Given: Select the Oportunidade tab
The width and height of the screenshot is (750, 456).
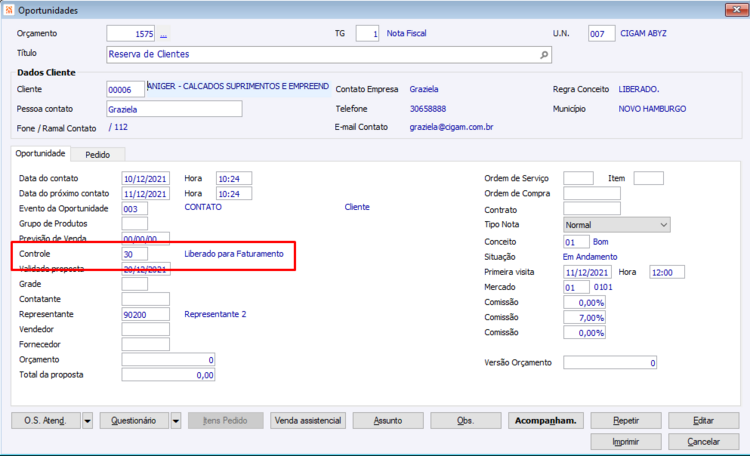Looking at the screenshot, I should pos(40,154).
